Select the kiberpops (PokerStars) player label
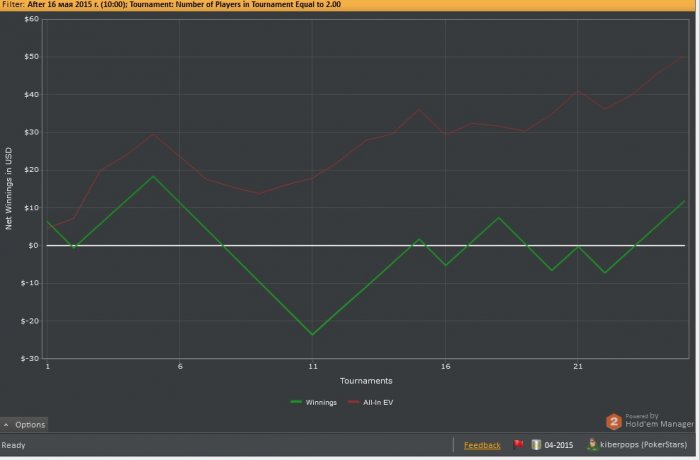Image resolution: width=700 pixels, height=460 pixels. tap(643, 444)
